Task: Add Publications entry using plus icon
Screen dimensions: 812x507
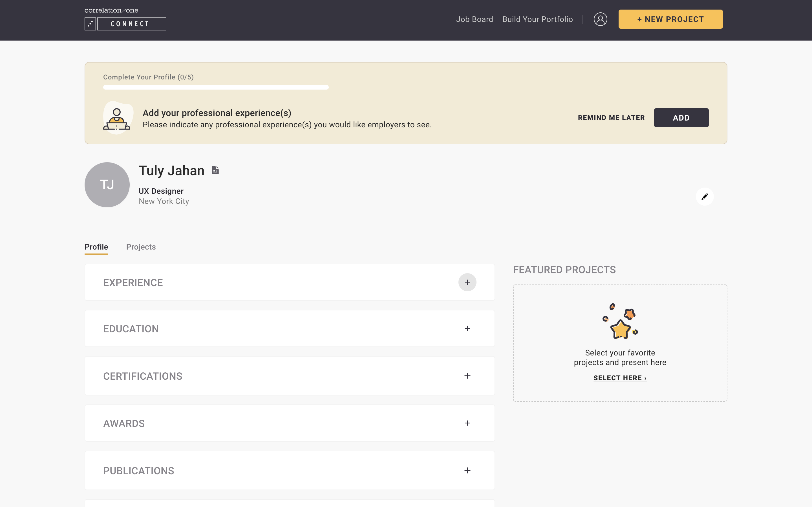Action: click(x=467, y=470)
